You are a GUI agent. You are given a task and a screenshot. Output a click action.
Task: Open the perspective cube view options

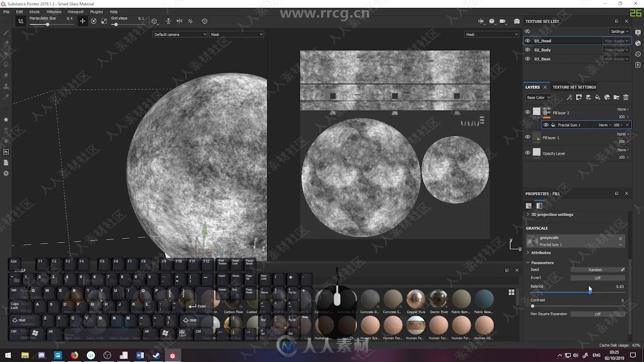coord(154,21)
